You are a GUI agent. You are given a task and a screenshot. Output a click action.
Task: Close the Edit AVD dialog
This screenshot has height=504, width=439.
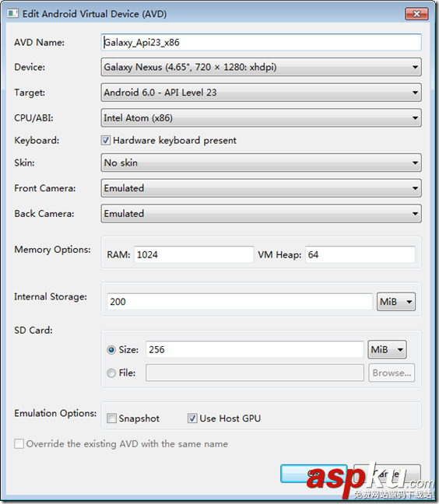[x=416, y=14]
